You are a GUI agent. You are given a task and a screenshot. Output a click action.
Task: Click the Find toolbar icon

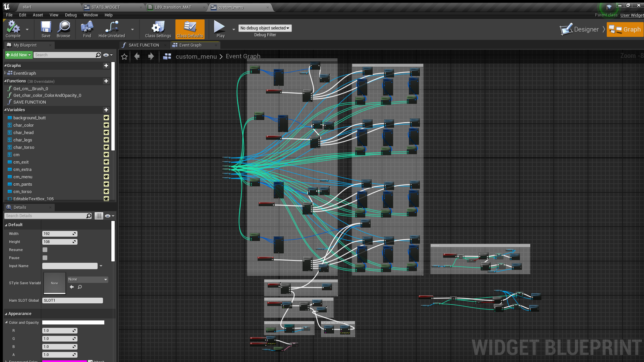coord(87,27)
